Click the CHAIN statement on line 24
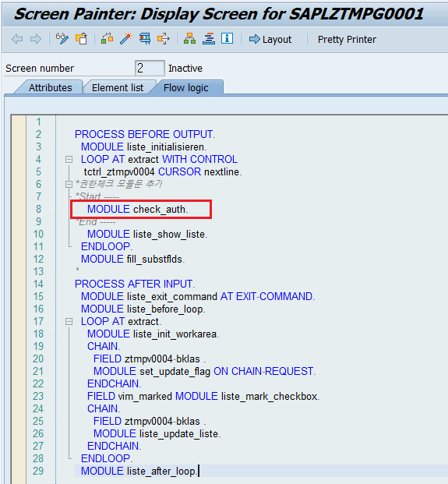Viewport: 448px width, 484px height. (x=104, y=408)
